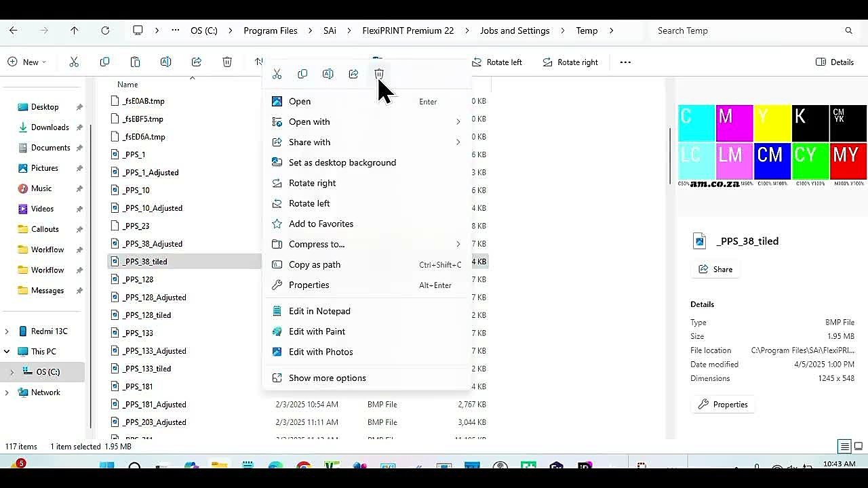Open the See more ellipsis in the toolbar
Viewport: 868px width, 488px height.
625,62
